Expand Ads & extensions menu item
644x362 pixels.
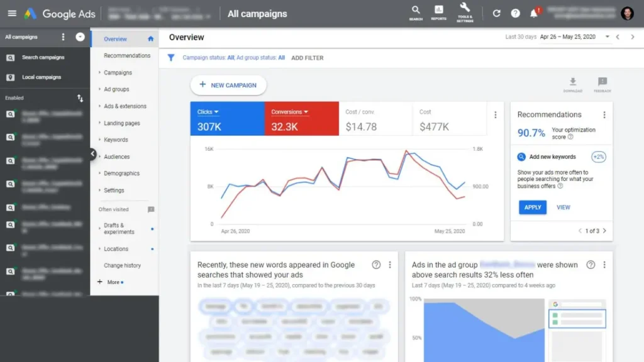coord(125,106)
